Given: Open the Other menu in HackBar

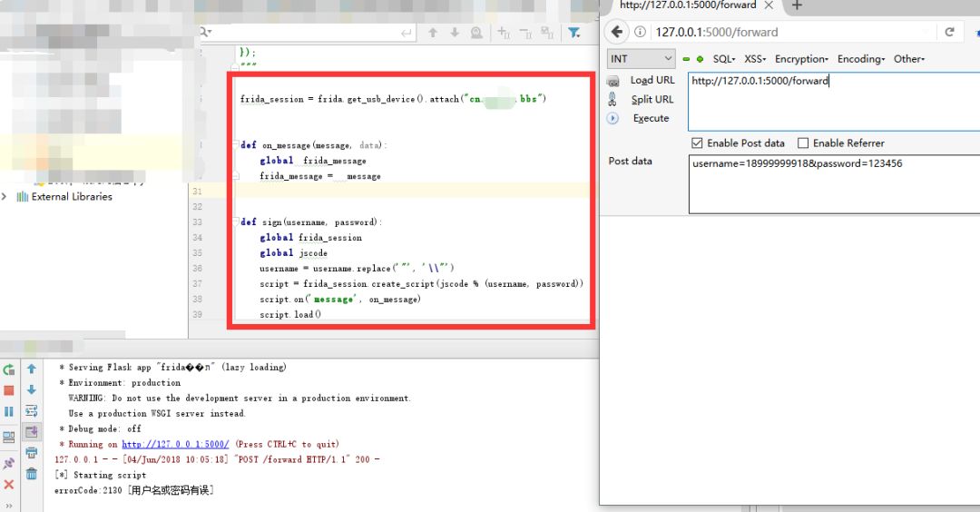Looking at the screenshot, I should coord(908,59).
